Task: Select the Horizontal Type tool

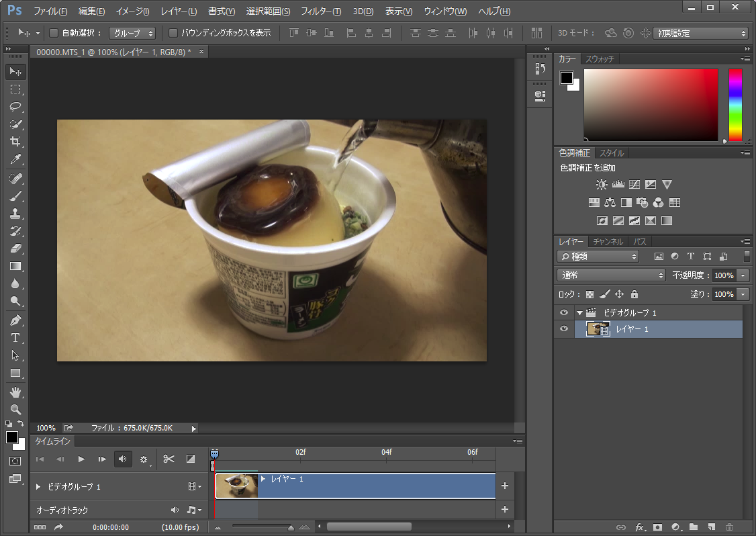Action: click(x=15, y=338)
